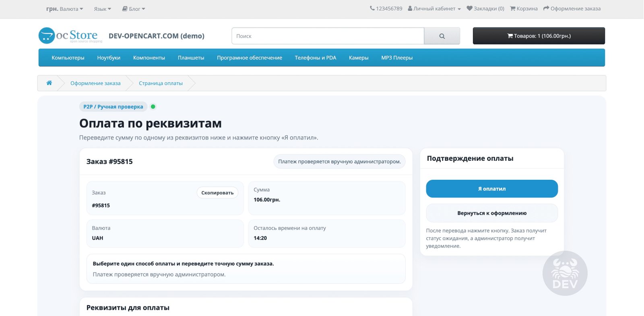The image size is (644, 316).
Task: Click the #95815 order number value
Action: [101, 206]
